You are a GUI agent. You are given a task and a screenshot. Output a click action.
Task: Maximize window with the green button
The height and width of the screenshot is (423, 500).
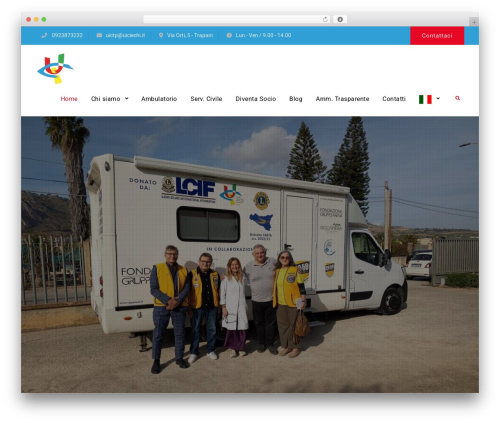point(44,19)
